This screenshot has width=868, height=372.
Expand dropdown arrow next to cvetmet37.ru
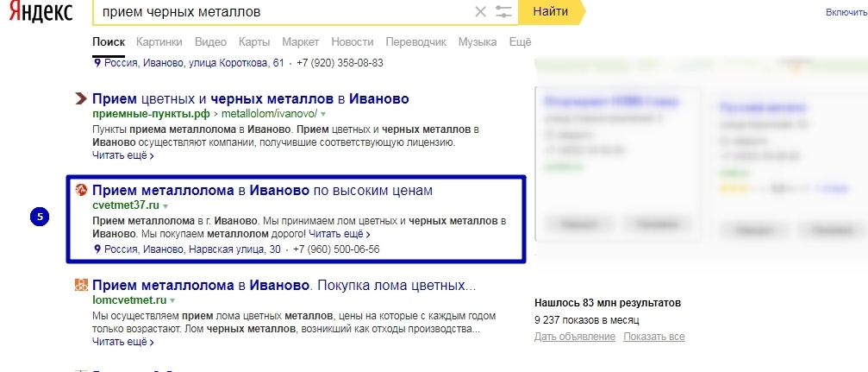[x=165, y=205]
